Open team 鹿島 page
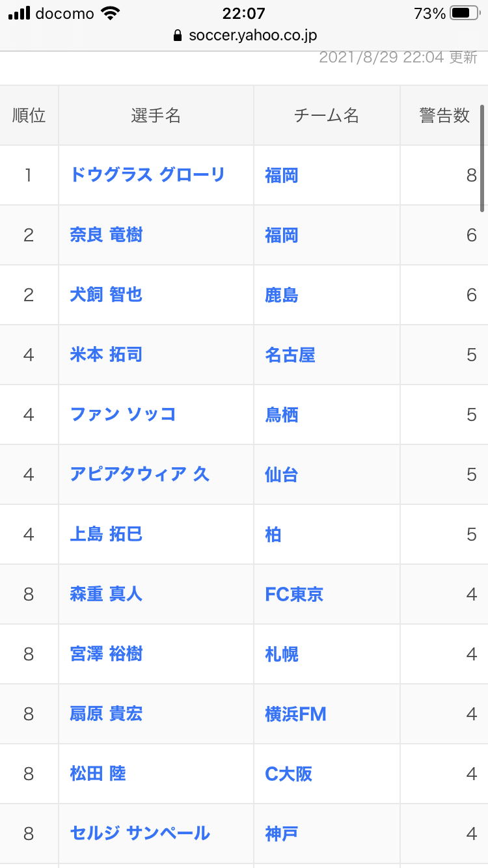Screen dimensions: 488x868 point(282,295)
